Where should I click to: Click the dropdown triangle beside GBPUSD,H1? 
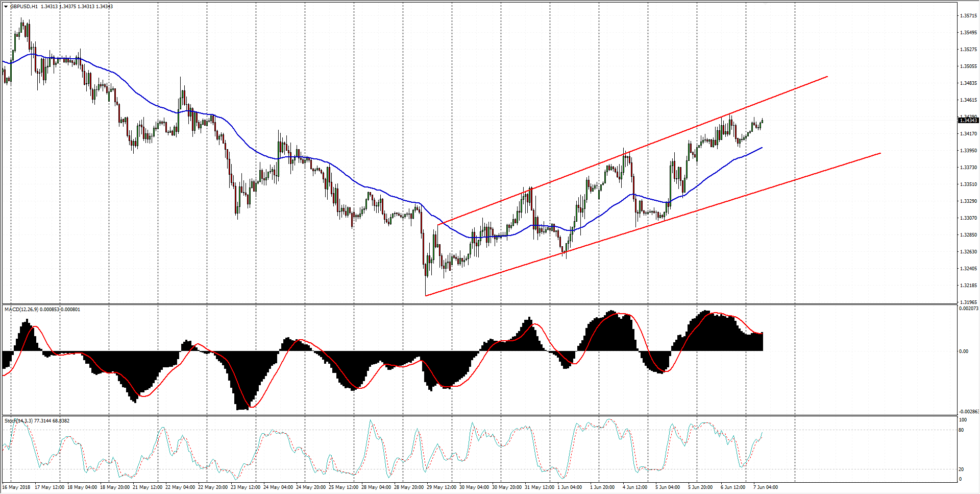6,7
